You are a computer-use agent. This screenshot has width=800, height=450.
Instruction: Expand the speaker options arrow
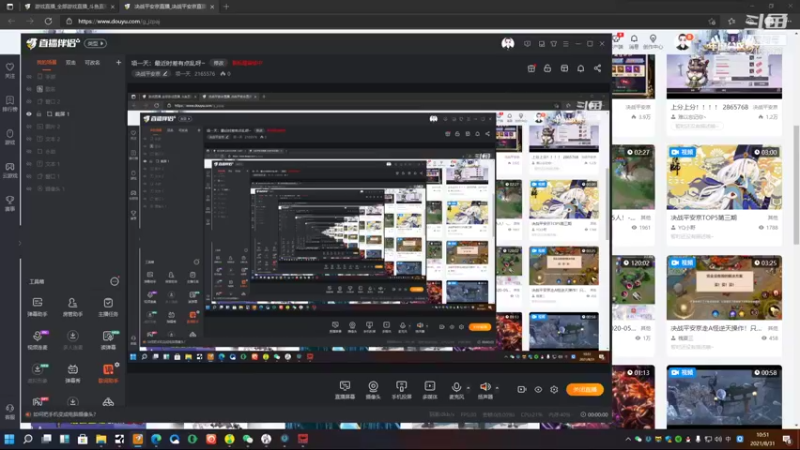tap(497, 388)
